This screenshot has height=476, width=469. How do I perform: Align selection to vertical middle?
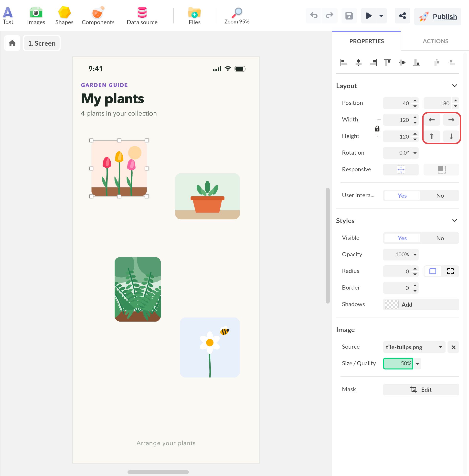(402, 63)
